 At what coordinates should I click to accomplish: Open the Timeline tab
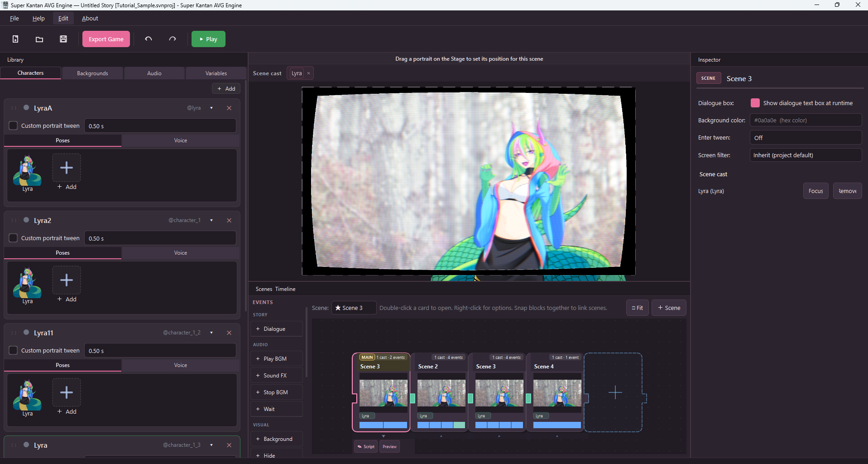[285, 289]
